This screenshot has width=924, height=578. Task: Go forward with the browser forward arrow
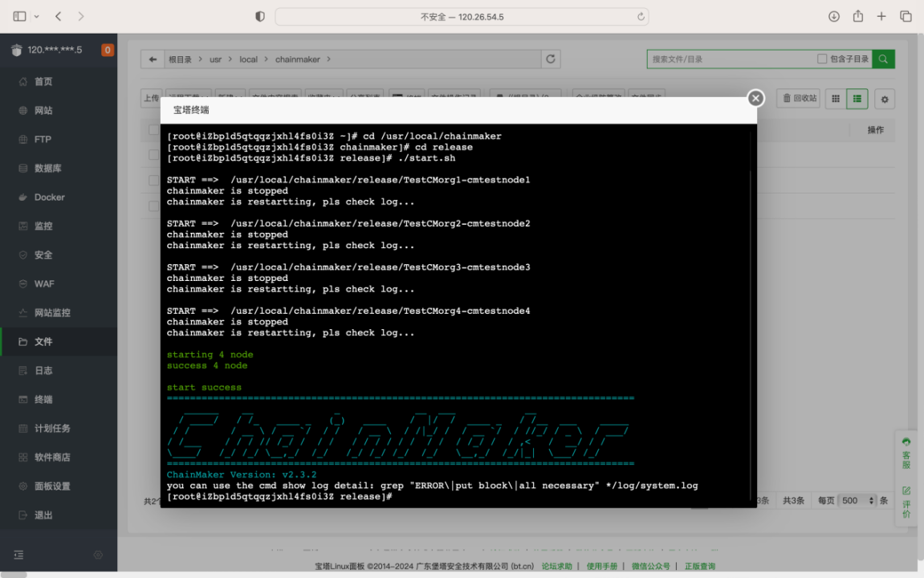(81, 17)
